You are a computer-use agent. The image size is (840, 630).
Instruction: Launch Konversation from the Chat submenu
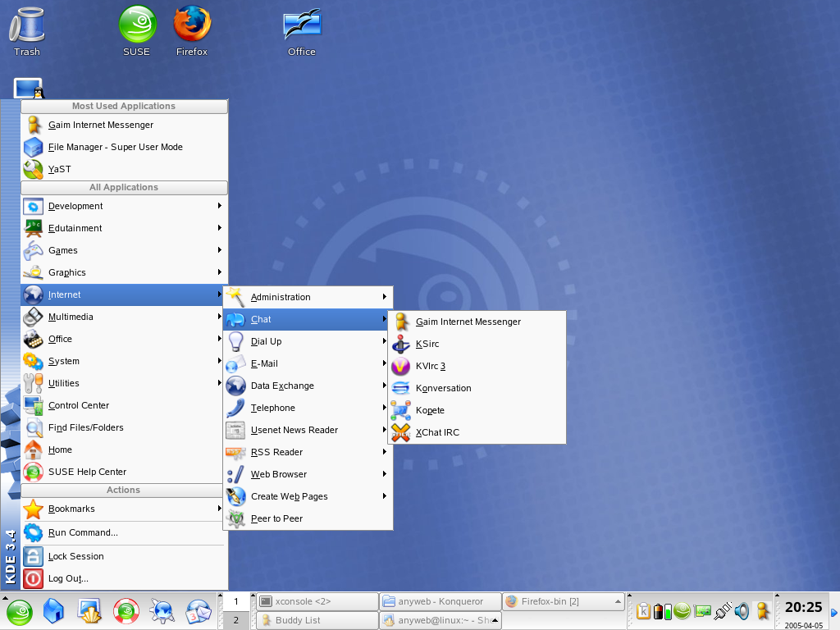point(477,388)
